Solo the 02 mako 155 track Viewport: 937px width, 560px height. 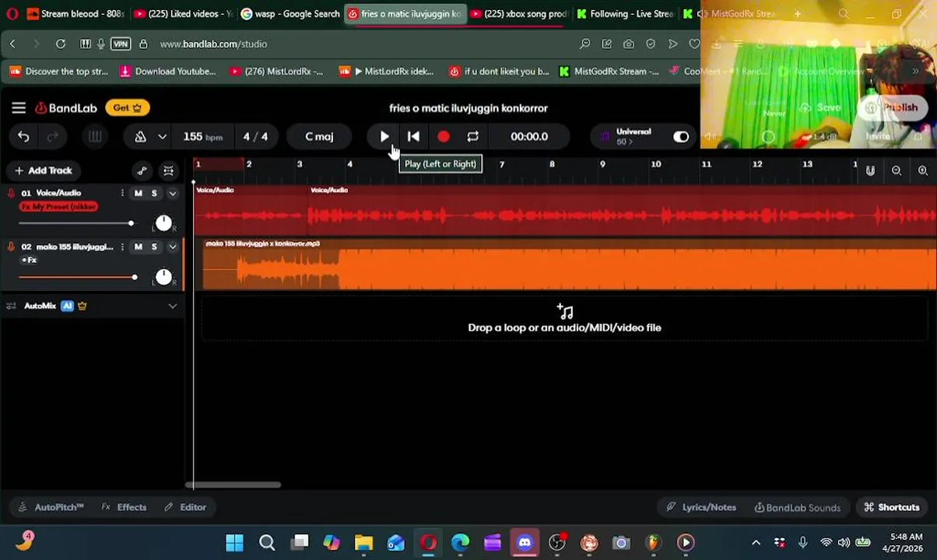coord(154,247)
